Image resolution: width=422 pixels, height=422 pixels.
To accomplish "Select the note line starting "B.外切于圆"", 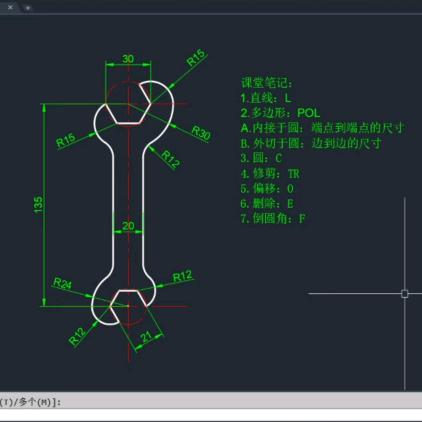I will (x=311, y=143).
